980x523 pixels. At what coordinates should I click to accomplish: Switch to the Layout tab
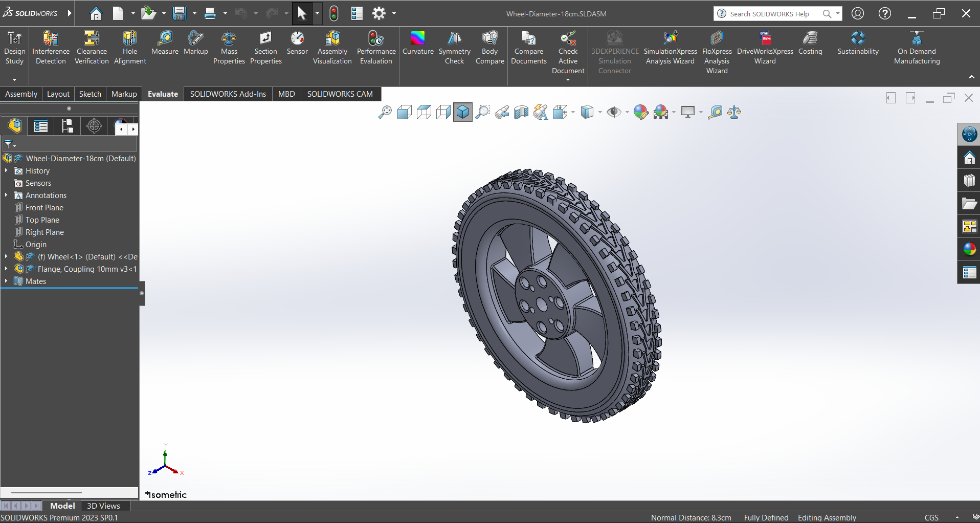[x=58, y=94]
